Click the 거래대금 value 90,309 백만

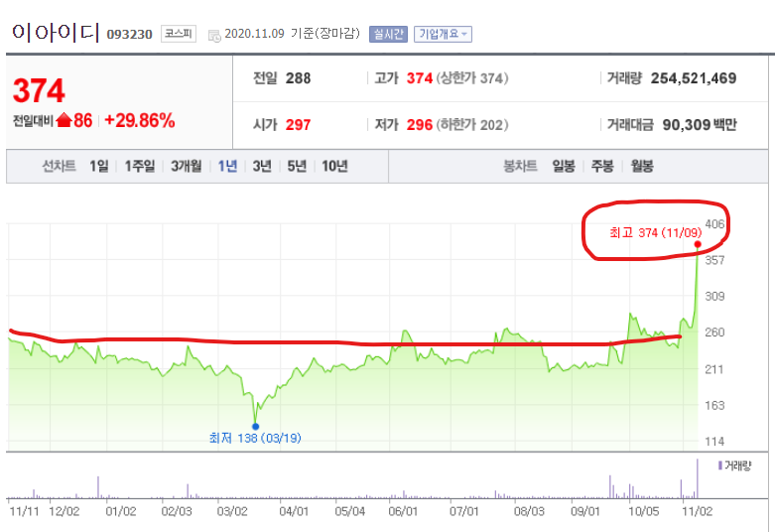pos(700,125)
